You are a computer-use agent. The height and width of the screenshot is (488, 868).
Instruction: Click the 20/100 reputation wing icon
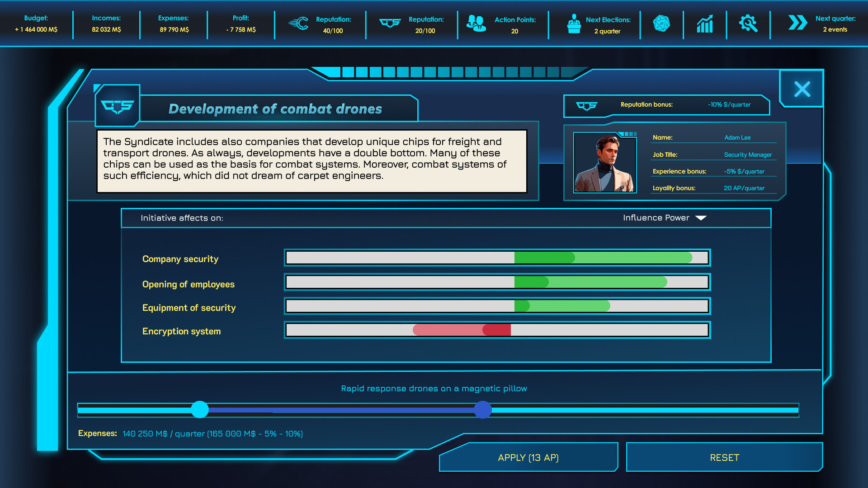390,23
